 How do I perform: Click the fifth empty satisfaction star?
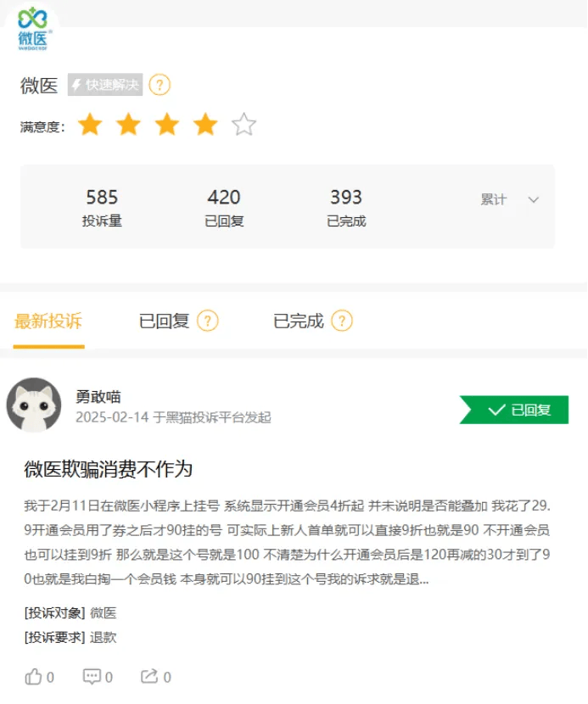244,125
